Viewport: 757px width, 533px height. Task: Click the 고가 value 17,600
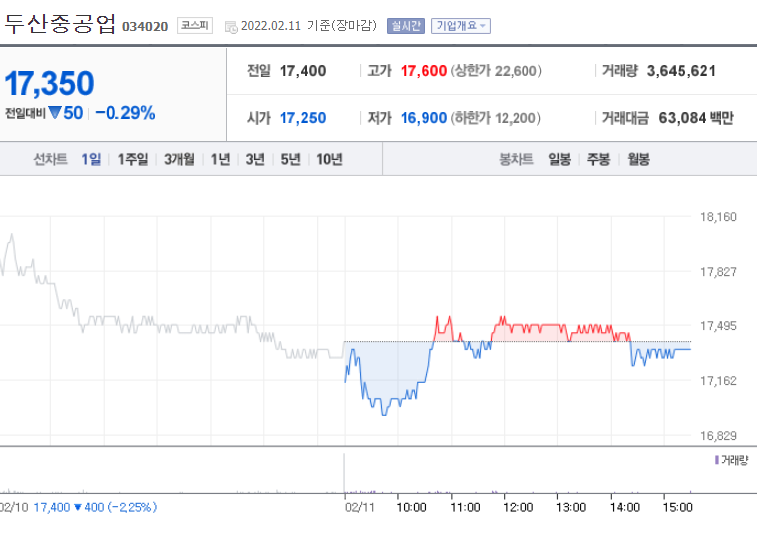click(424, 71)
